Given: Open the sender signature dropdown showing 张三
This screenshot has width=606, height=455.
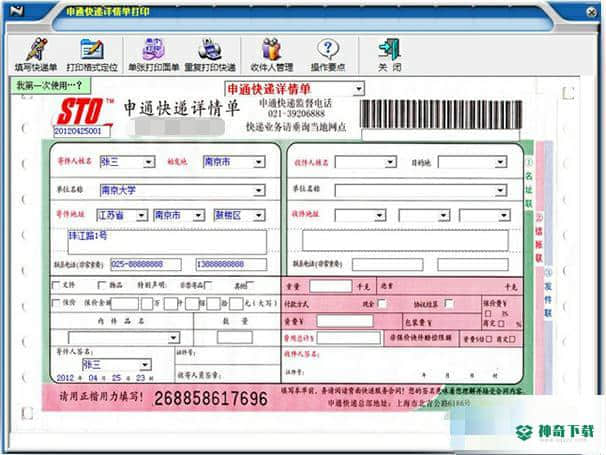Looking at the screenshot, I should [x=145, y=365].
